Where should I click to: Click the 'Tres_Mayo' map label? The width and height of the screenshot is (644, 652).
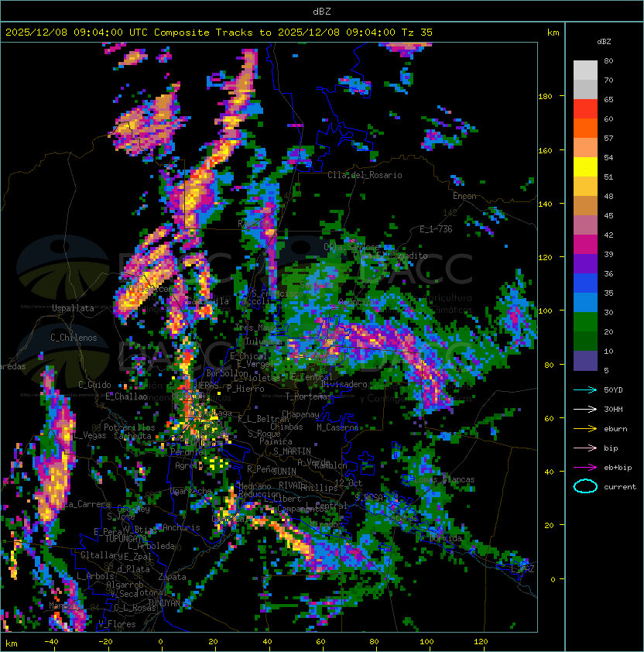click(255, 328)
